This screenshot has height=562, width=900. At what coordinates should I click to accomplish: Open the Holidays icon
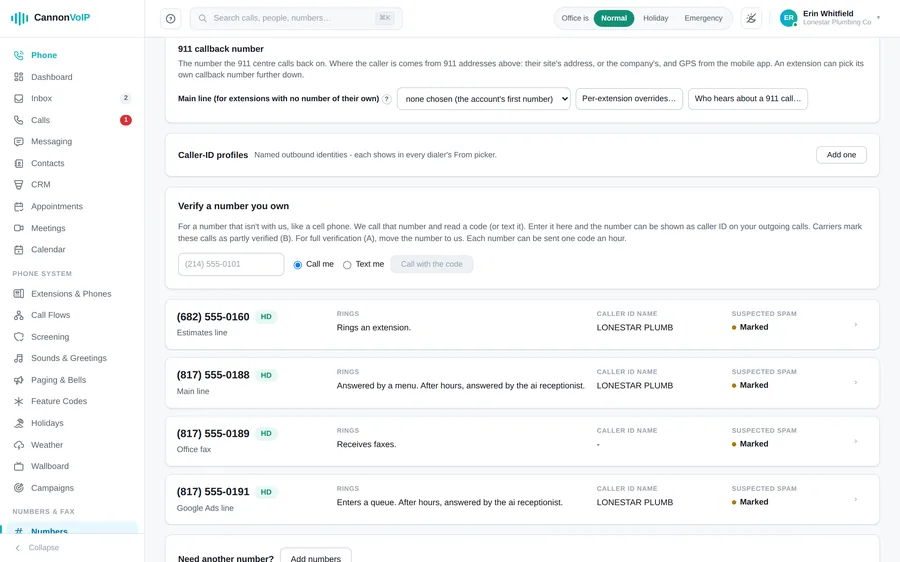(19, 423)
